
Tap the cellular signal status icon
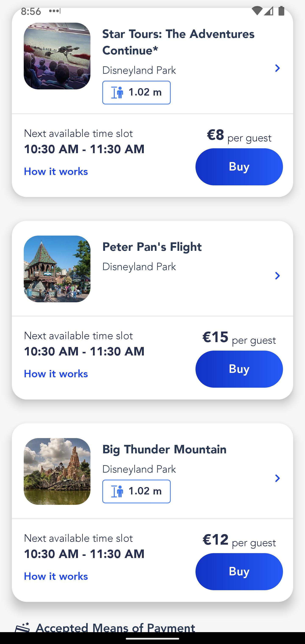click(x=269, y=11)
